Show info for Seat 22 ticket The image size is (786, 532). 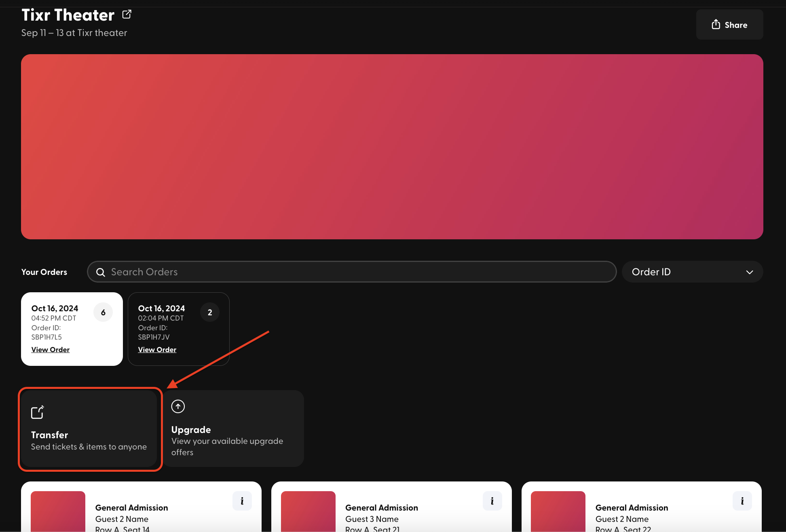(x=742, y=501)
